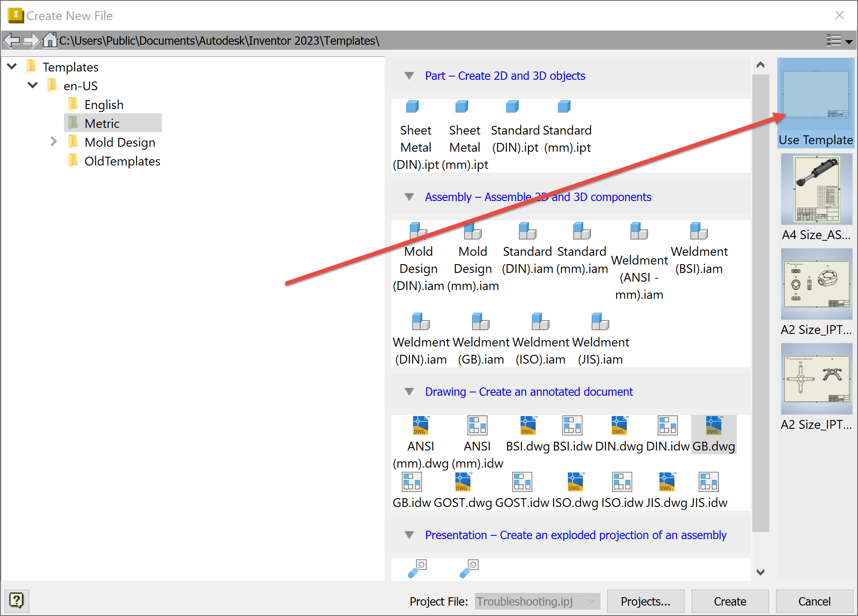Collapse the Part section disclosure triangle
The height and width of the screenshot is (616, 858).
pos(409,76)
